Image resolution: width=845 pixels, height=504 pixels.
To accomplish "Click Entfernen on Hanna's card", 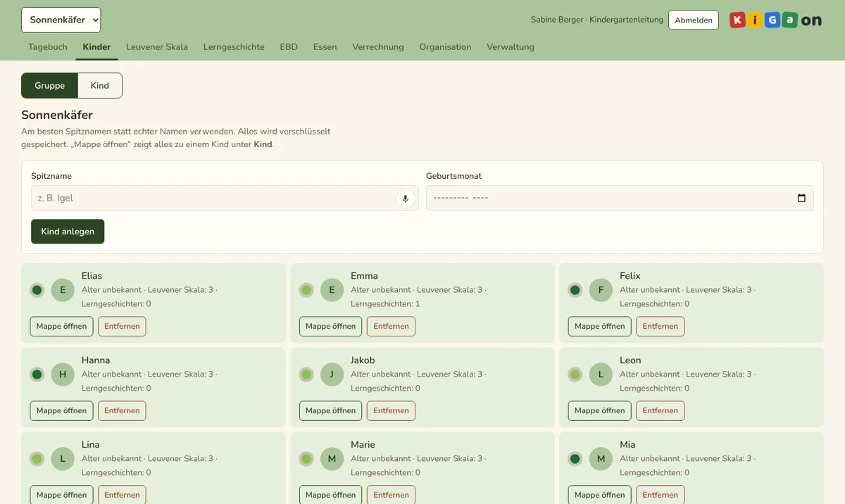I will pos(122,411).
